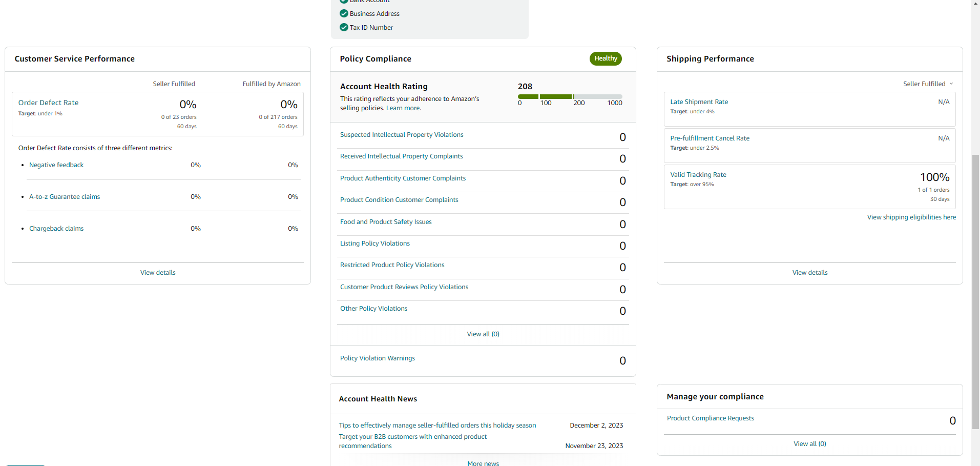This screenshot has height=466, width=980.
Task: Open the Negative feedback metric link
Action: pyautogui.click(x=56, y=165)
